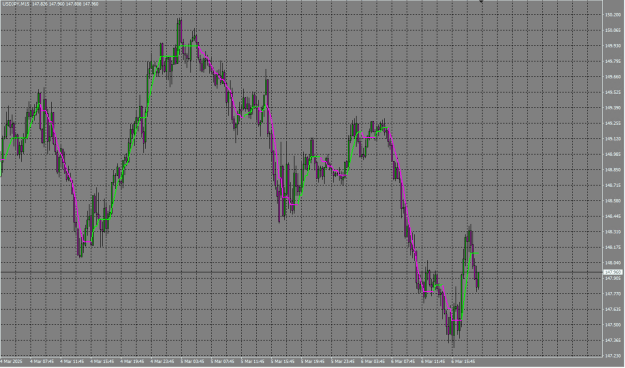Click the 149.930 price scale label
The width and height of the screenshot is (625, 368).
click(x=613, y=46)
